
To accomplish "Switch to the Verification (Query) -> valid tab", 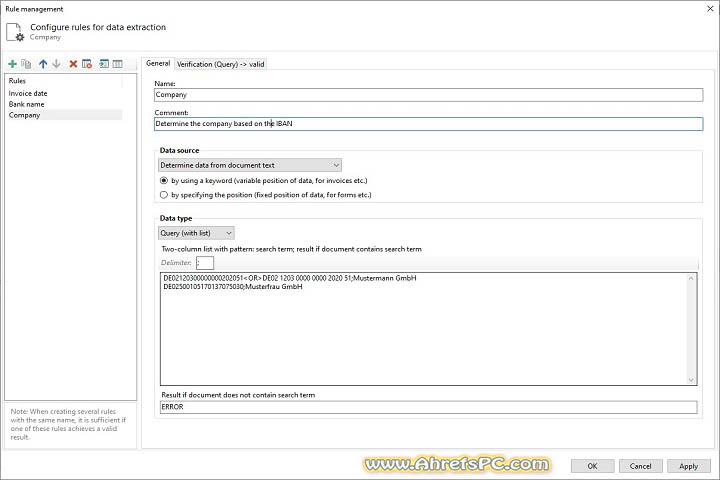I will click(x=220, y=64).
